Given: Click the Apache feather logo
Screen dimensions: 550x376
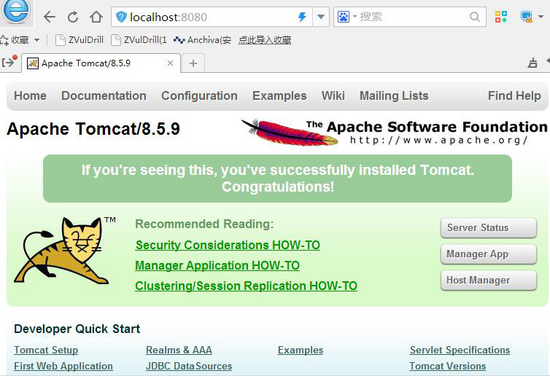Looking at the screenshot, I should coord(289,133).
